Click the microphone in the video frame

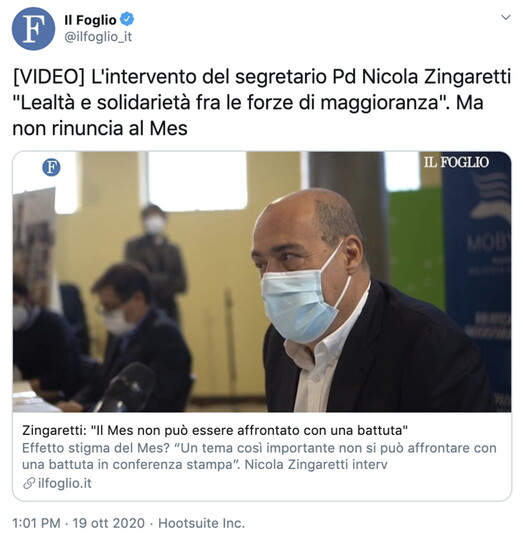[x=126, y=388]
